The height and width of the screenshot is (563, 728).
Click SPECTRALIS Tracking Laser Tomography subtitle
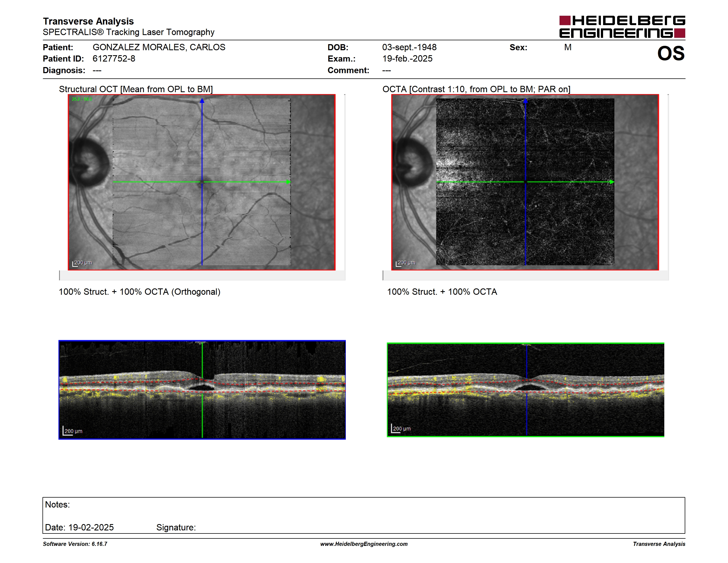coord(129,32)
